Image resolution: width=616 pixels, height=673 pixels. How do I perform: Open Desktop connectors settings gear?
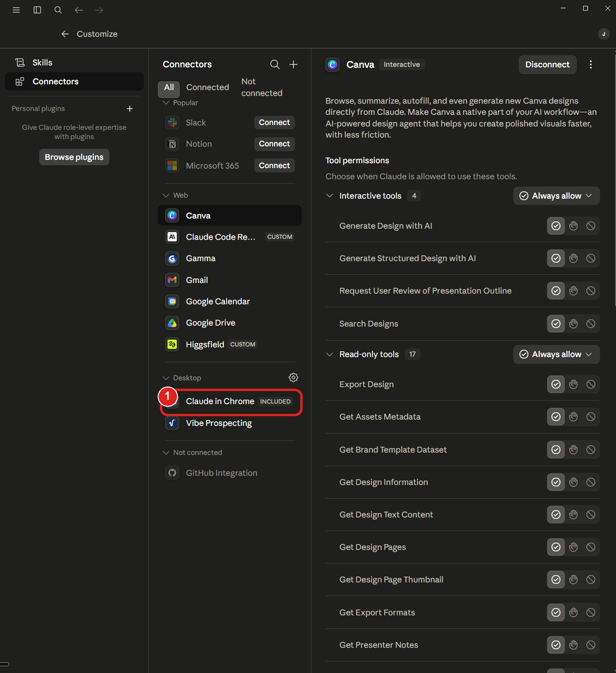[293, 377]
